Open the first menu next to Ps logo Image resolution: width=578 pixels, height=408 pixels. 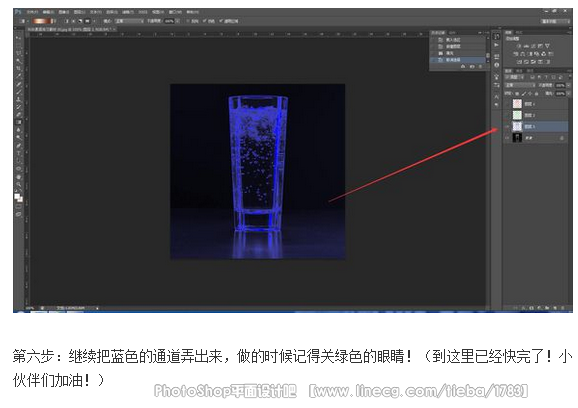click(x=32, y=12)
